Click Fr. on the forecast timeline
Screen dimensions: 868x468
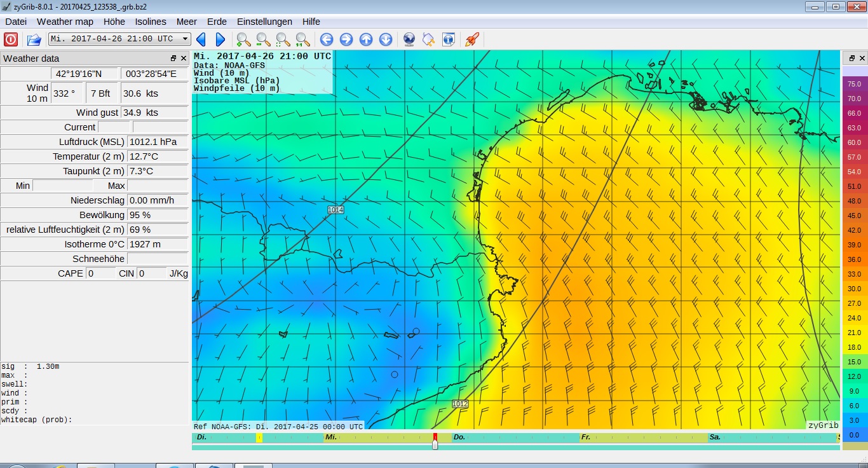(585, 437)
